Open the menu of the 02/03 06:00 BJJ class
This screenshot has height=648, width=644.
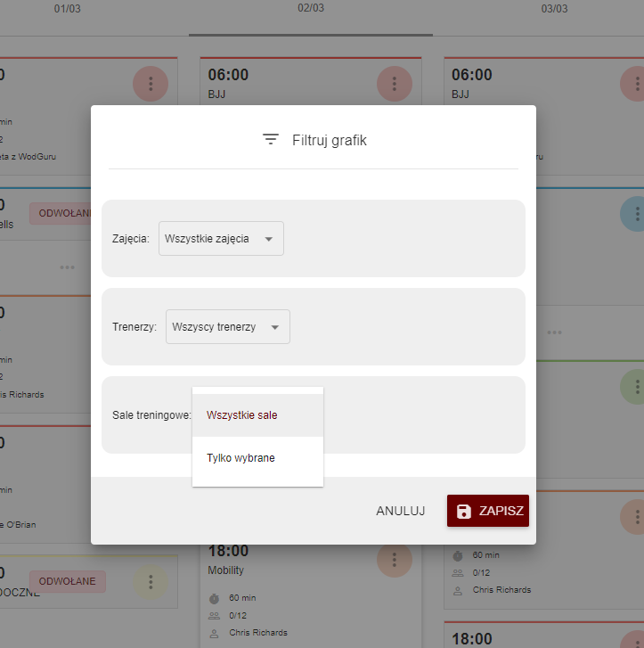(395, 84)
